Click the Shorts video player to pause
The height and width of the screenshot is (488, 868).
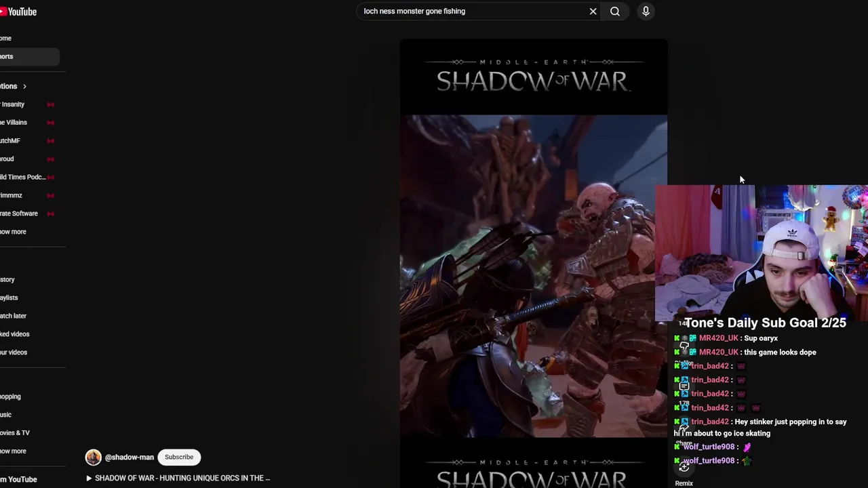(534, 263)
